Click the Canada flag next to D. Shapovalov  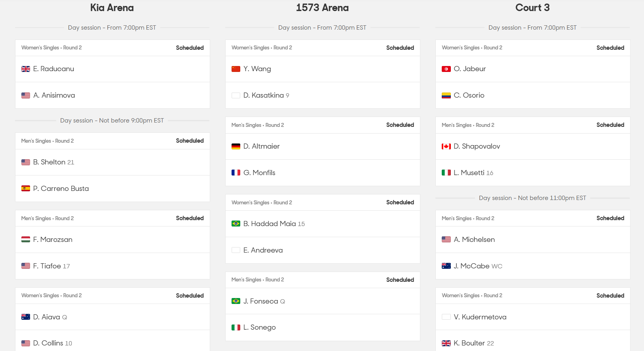tap(446, 146)
